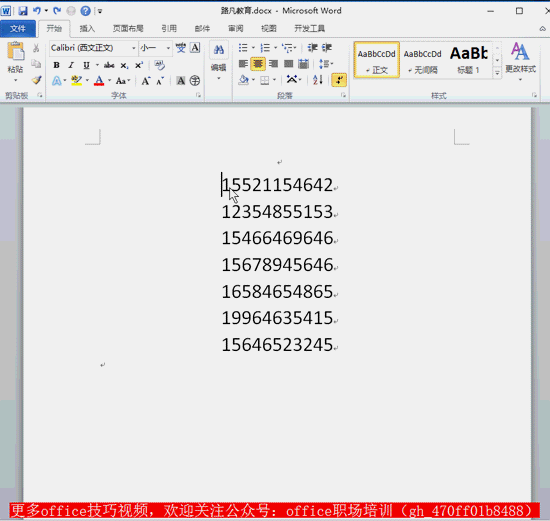Toggle Underline formatting

(86, 65)
